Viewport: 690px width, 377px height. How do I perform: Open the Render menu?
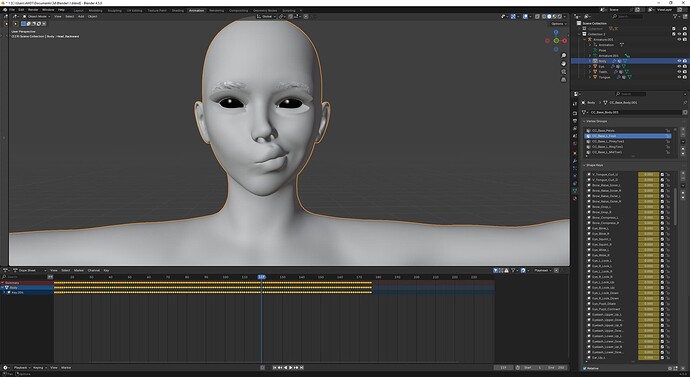coord(33,10)
